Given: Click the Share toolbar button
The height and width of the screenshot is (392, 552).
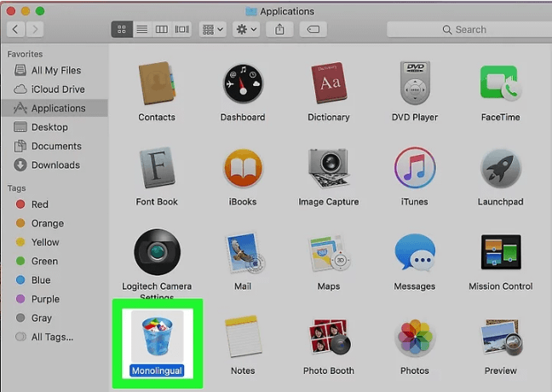Looking at the screenshot, I should click(x=279, y=29).
